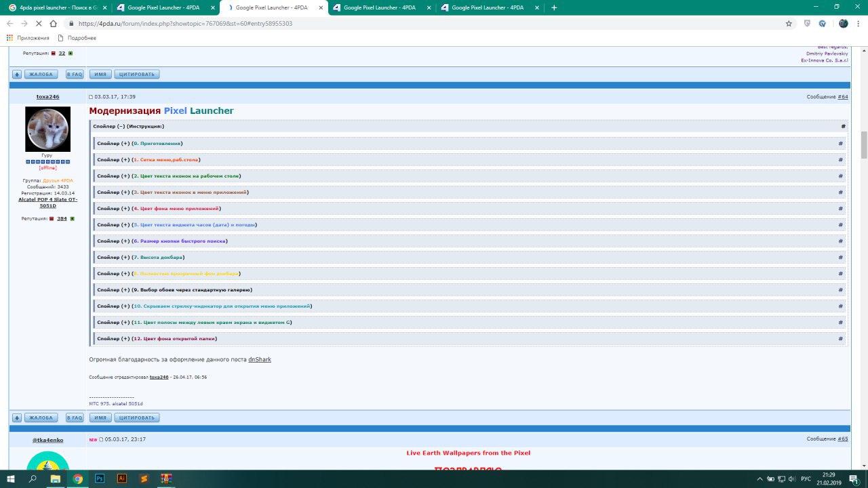This screenshot has height=488, width=868.
Task: Click the browser address bar URL
Action: coord(185,23)
